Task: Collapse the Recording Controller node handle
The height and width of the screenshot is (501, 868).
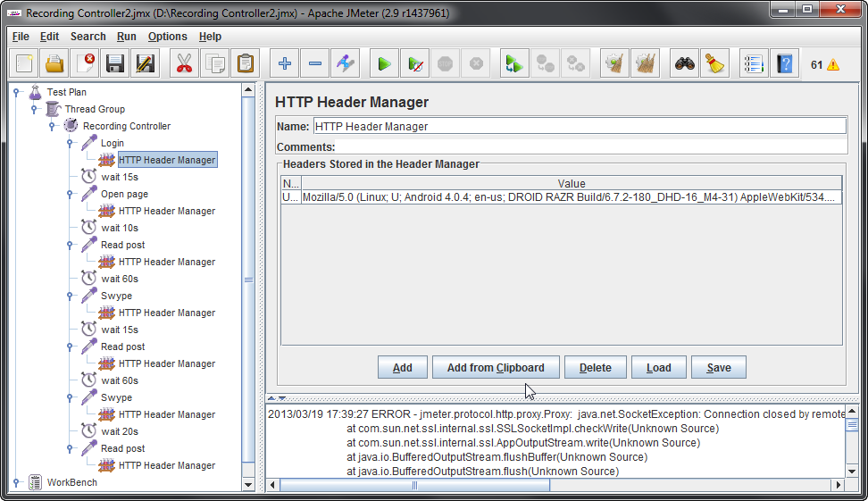Action: click(52, 126)
